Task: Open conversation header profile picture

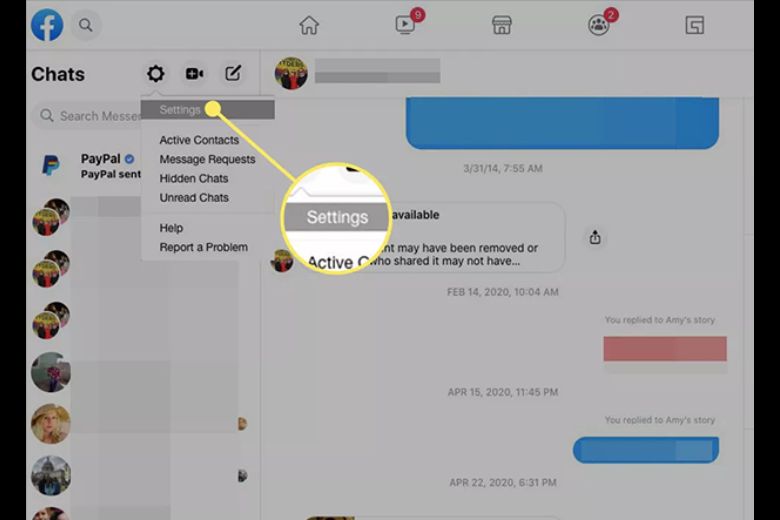Action: (291, 73)
